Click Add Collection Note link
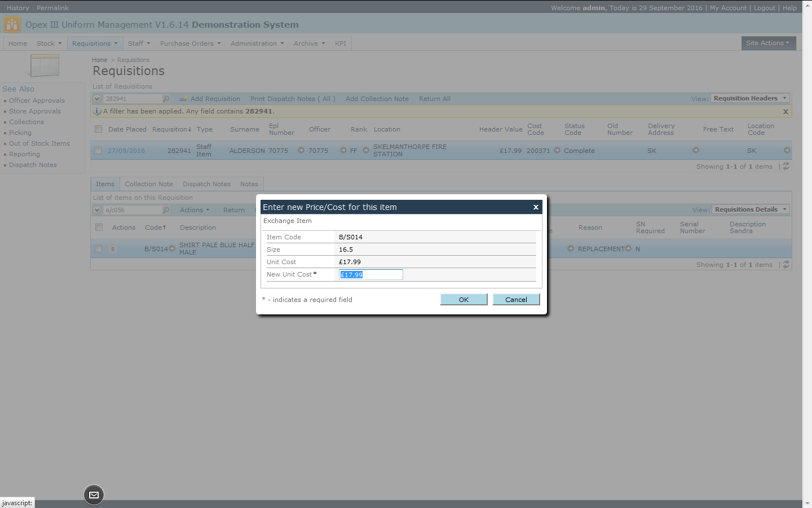Image resolution: width=812 pixels, height=508 pixels. point(377,99)
